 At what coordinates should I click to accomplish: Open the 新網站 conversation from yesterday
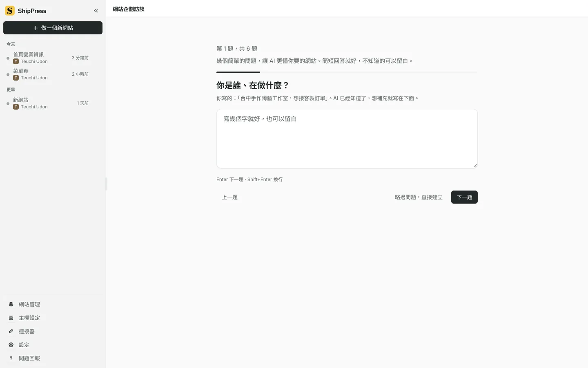[x=53, y=103]
